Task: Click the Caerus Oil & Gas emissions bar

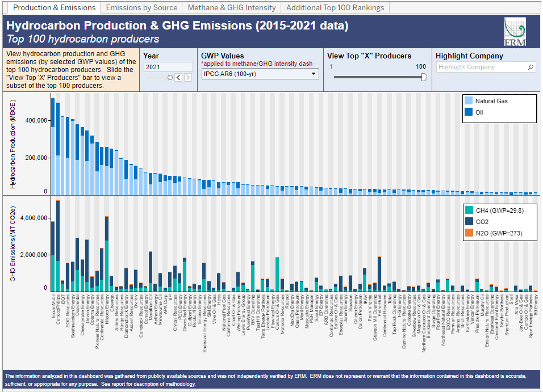Action: click(x=277, y=274)
